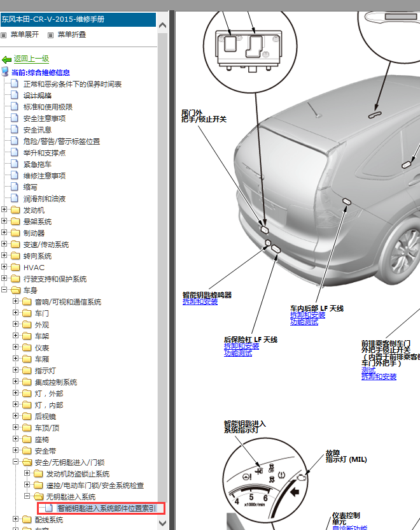This screenshot has height=530, width=420.
Task: Click the folder icon beside 配线系统
Action: (27, 520)
